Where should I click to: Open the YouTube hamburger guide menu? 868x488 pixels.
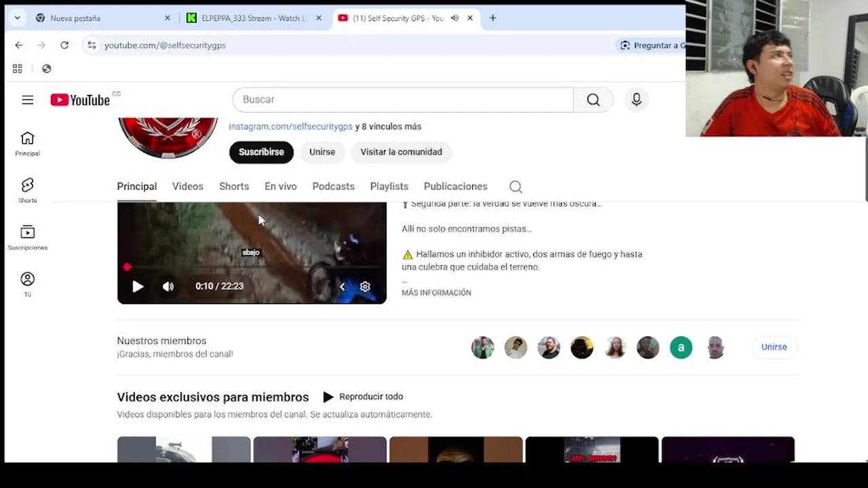coord(27,100)
